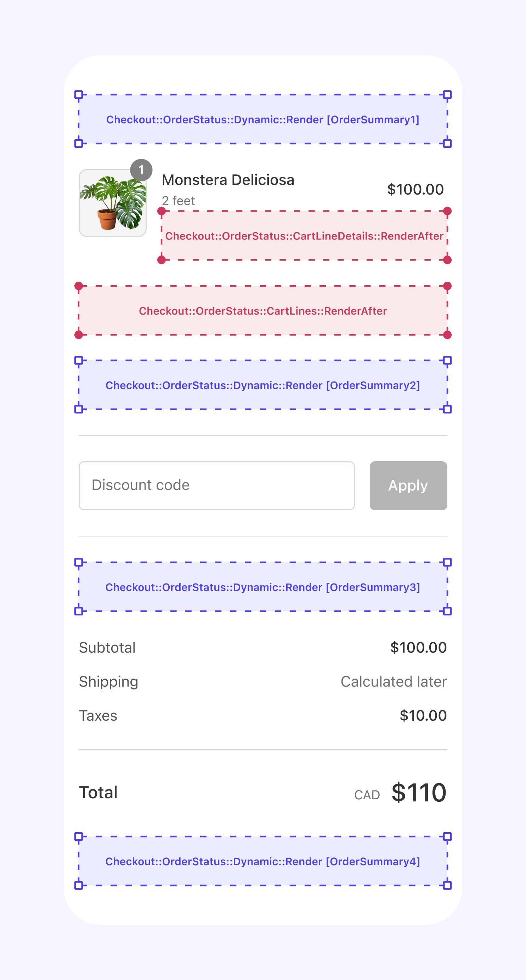Click the quantity badge on product image
Screen dimensions: 526x980
pos(141,170)
